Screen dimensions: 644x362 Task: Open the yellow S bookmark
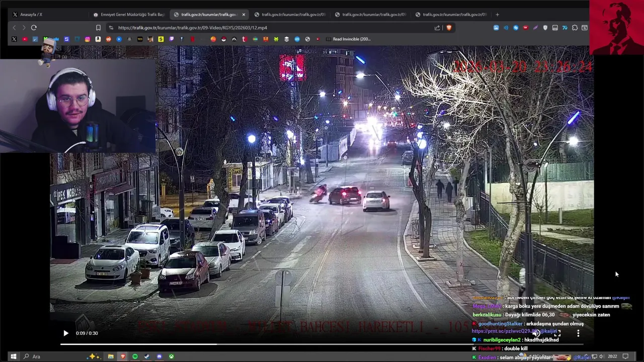point(160,39)
